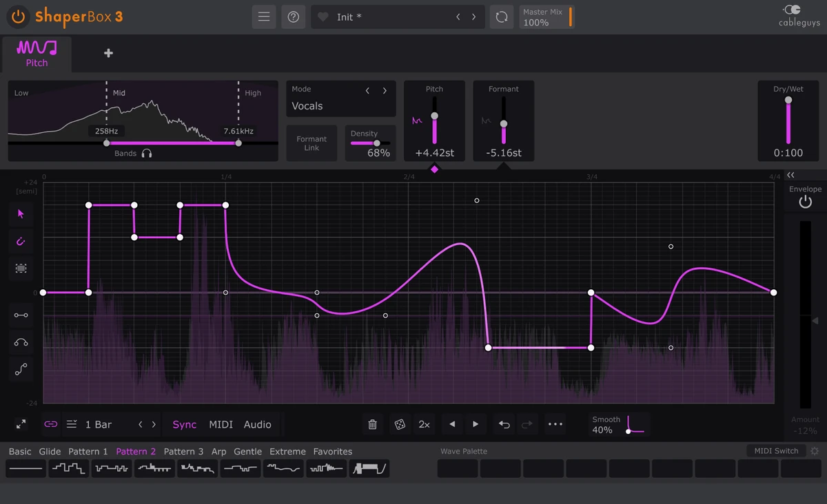Switch to the Pattern 3 wave category

click(183, 451)
